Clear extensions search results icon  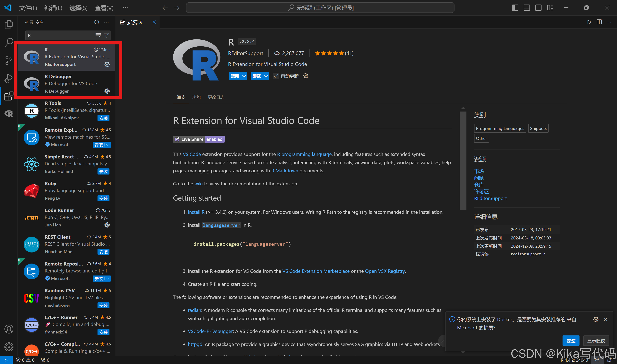click(x=98, y=35)
